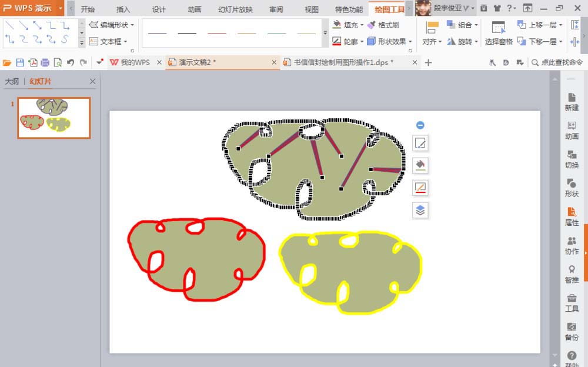
Task: Click 点击查找命令 search box
Action: pos(563,61)
